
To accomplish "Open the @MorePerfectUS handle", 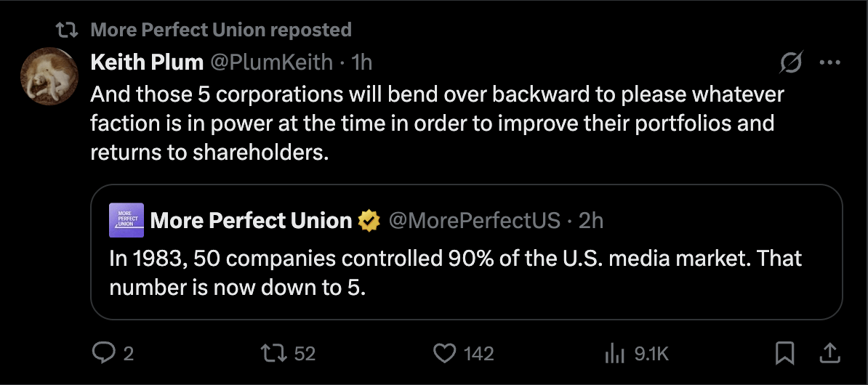I will pos(475,220).
